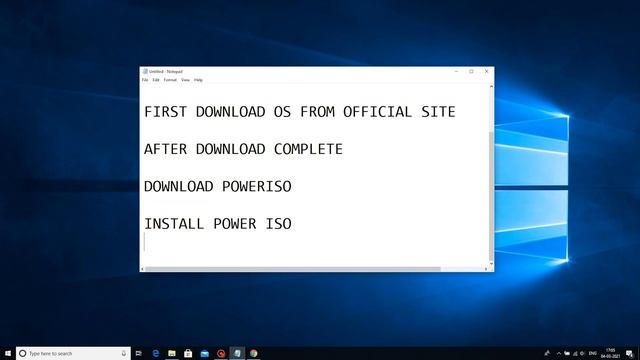The width and height of the screenshot is (640, 360).
Task: Click the active Notepad taskbar icon
Action: coord(237,353)
